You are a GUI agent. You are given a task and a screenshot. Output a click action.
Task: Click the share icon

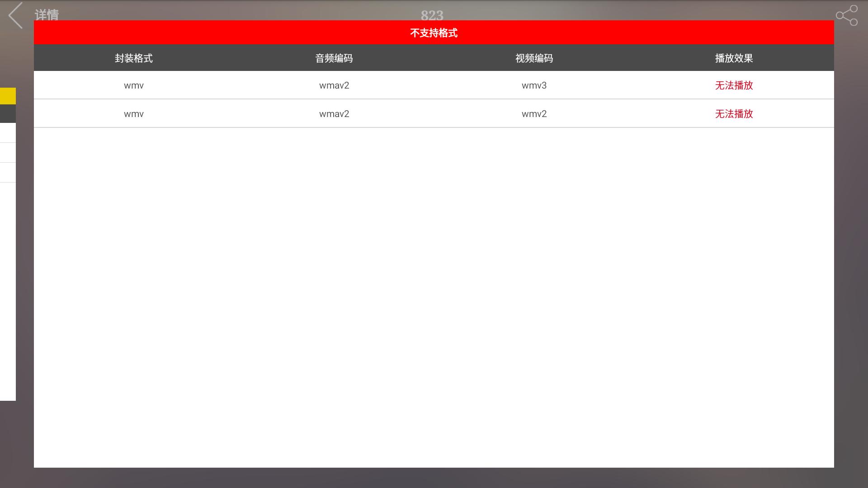846,15
